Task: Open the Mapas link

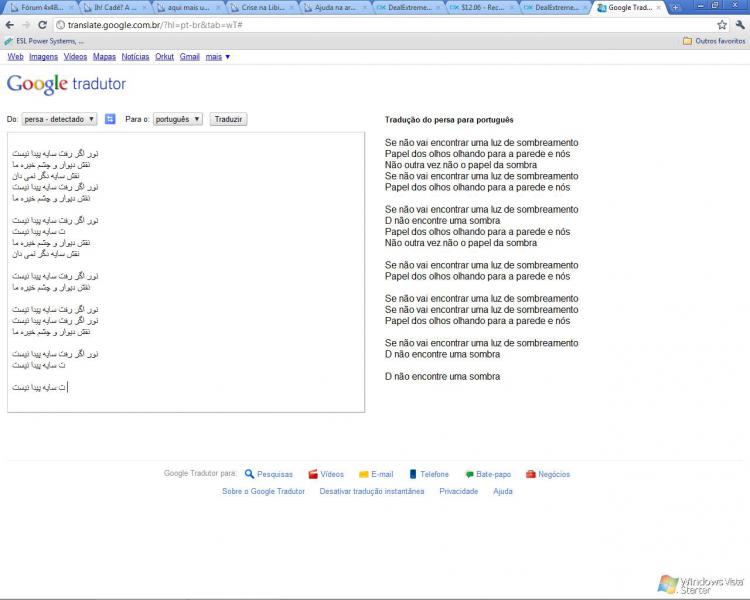Action: point(104,56)
